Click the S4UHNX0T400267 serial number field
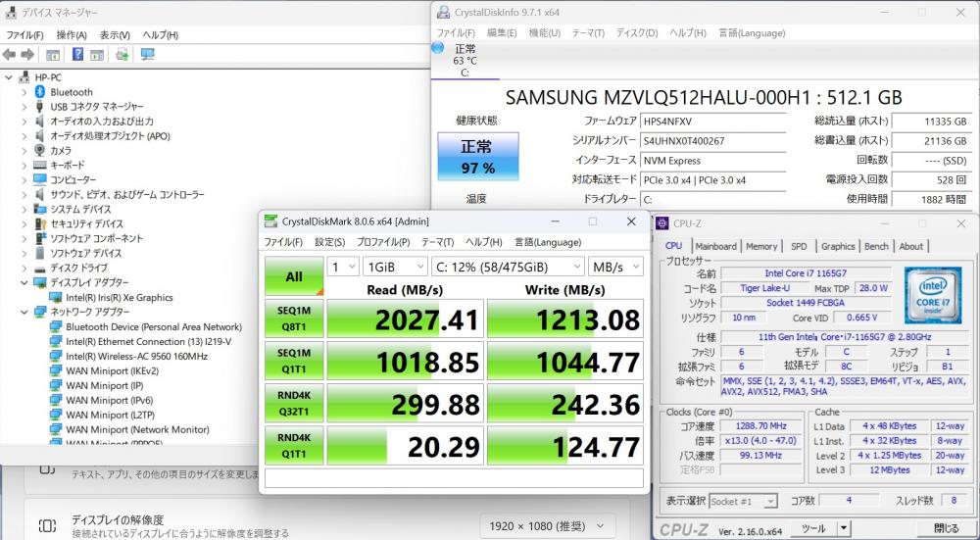Viewport: 980px width, 540px height. 713,141
